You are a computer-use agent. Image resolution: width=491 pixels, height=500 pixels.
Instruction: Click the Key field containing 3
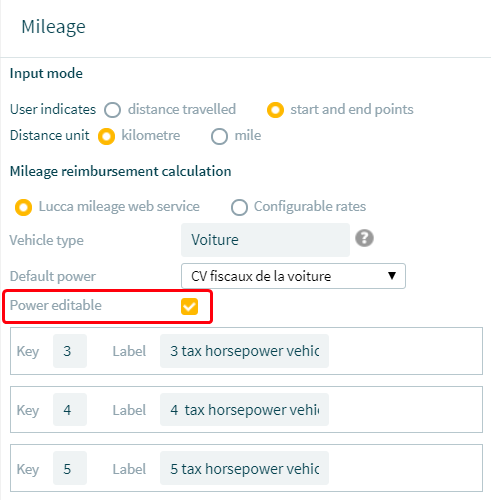[70, 351]
